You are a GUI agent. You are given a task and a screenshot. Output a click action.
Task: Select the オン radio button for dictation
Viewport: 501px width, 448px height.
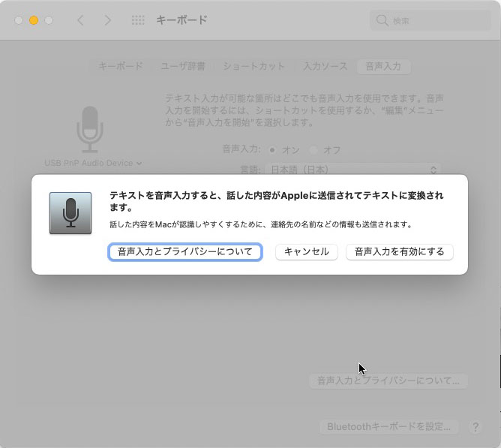coord(272,150)
